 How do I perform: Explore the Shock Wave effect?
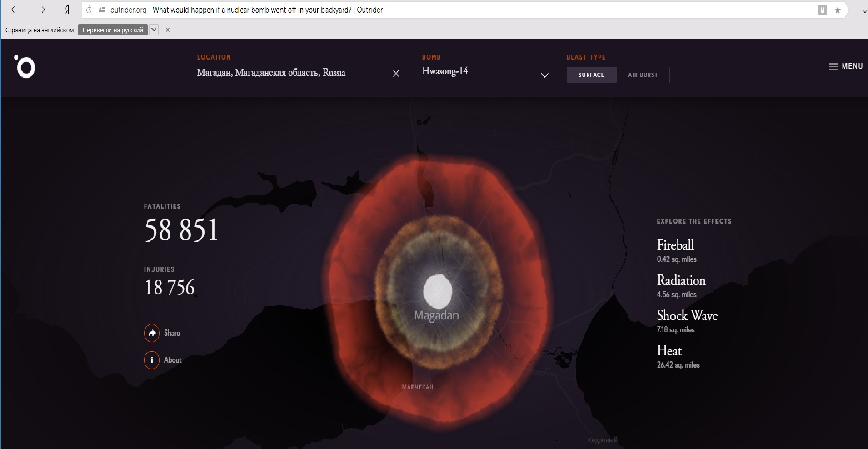pyautogui.click(x=687, y=316)
